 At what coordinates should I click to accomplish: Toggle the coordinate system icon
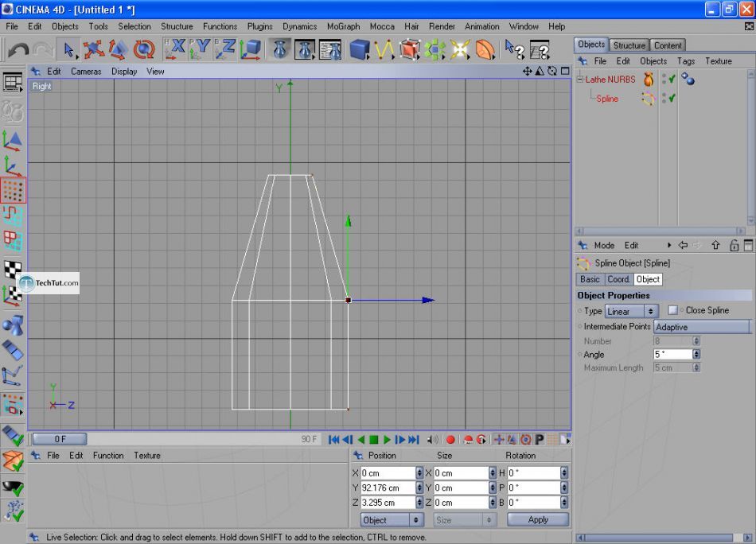(250, 49)
